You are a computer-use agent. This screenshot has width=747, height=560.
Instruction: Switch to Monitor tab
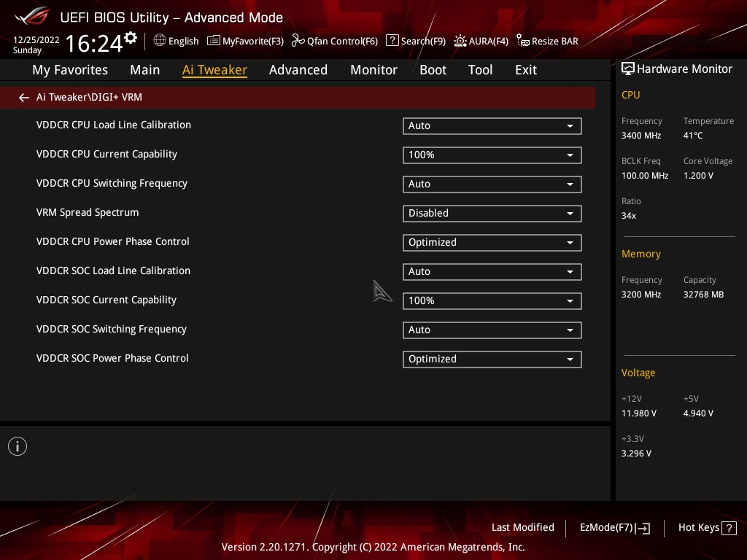click(373, 70)
